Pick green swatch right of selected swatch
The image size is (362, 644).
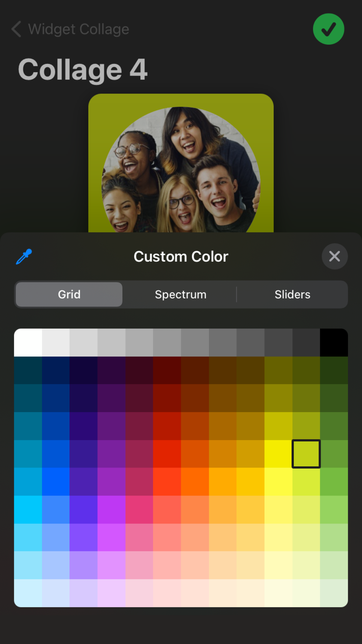pyautogui.click(x=334, y=454)
